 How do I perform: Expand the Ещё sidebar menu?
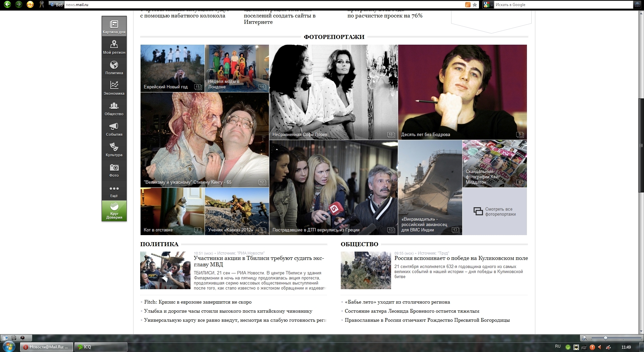click(114, 190)
